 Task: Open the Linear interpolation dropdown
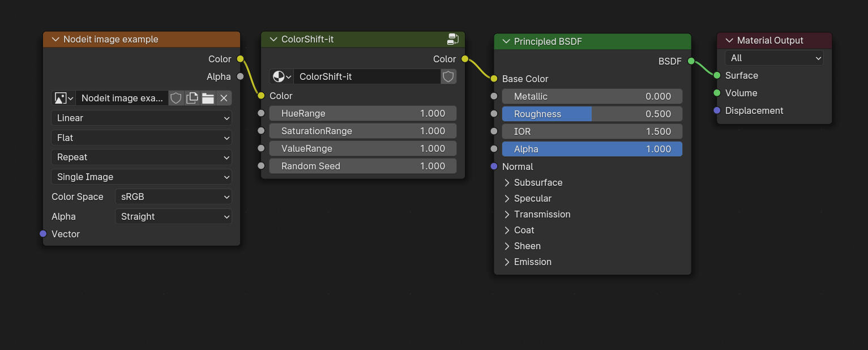click(142, 118)
